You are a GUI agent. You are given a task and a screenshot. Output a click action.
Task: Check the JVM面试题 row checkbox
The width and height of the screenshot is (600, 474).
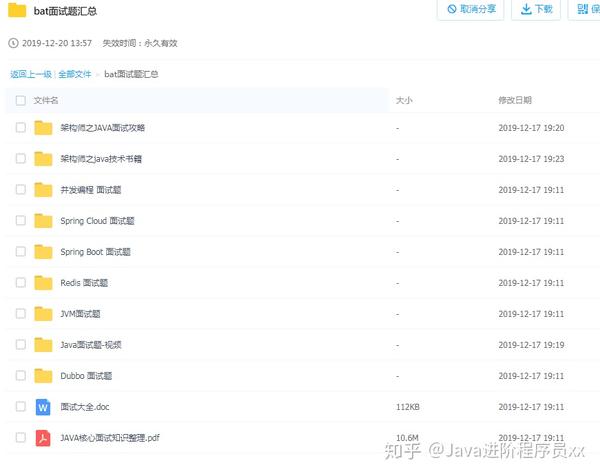pyautogui.click(x=21, y=313)
